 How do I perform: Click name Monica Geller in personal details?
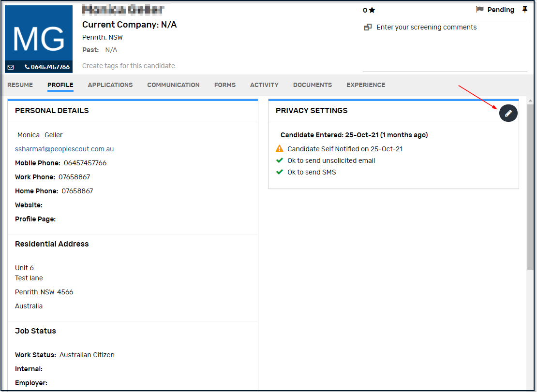pyautogui.click(x=40, y=135)
